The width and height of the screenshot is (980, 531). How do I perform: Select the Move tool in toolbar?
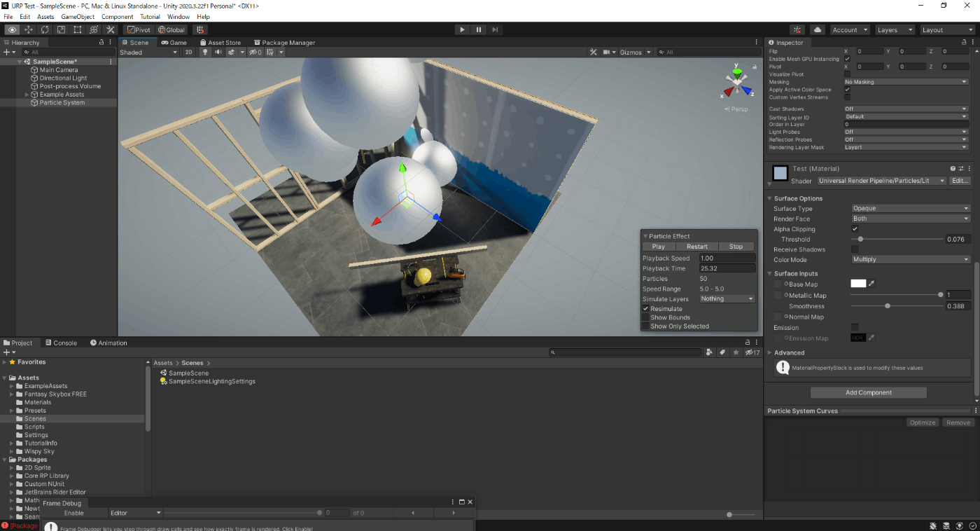click(29, 30)
